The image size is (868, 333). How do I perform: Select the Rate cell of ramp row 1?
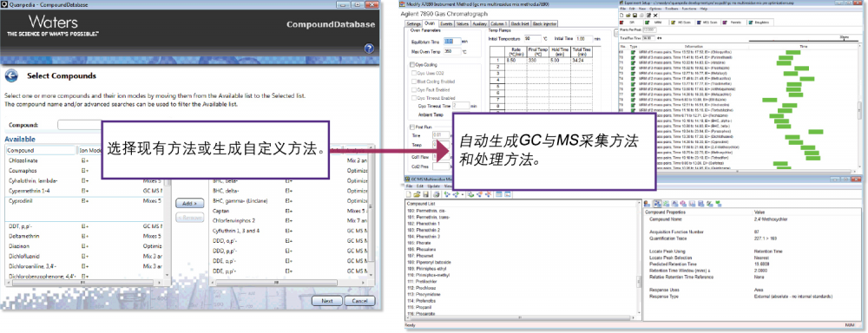pos(516,60)
